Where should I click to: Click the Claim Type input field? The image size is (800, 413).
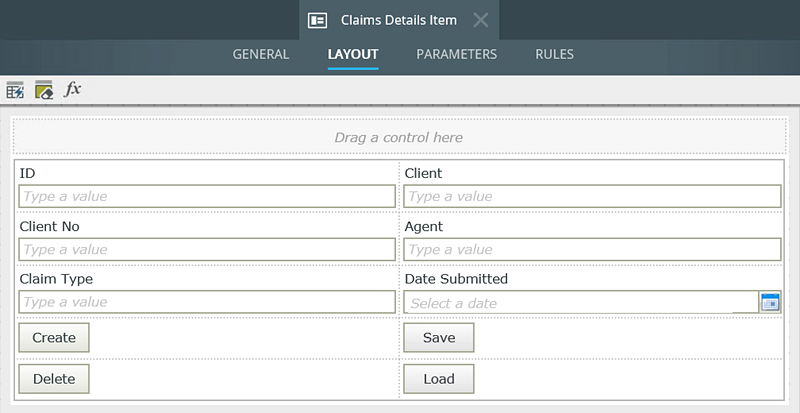[x=207, y=302]
